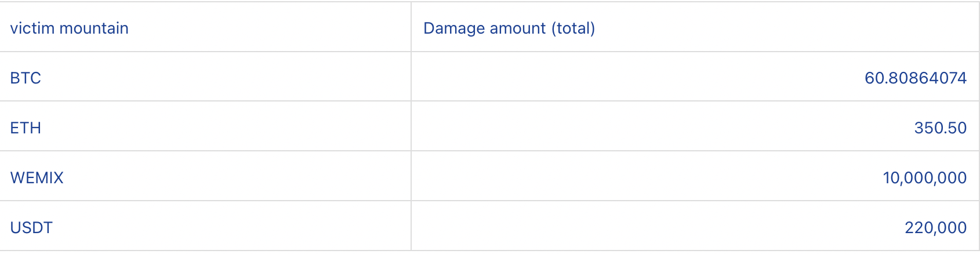The image size is (980, 254).
Task: Click the "victim mountain" column header
Action: point(69,28)
